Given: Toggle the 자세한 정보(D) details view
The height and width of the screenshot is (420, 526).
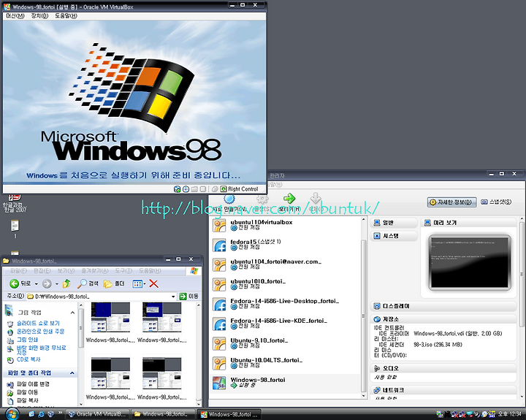Looking at the screenshot, I should pos(451,202).
